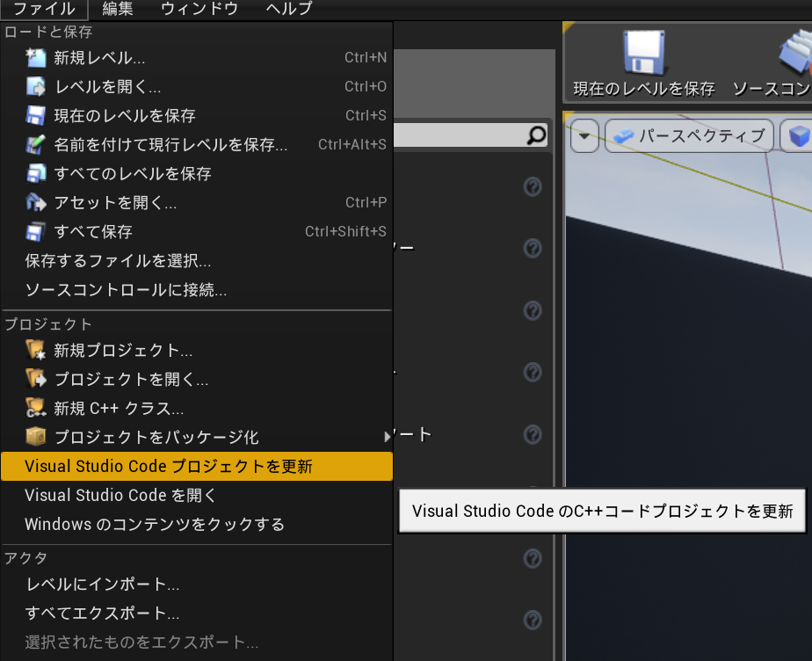
Task: Click the Ctrl+N shortcut label
Action: click(x=366, y=57)
